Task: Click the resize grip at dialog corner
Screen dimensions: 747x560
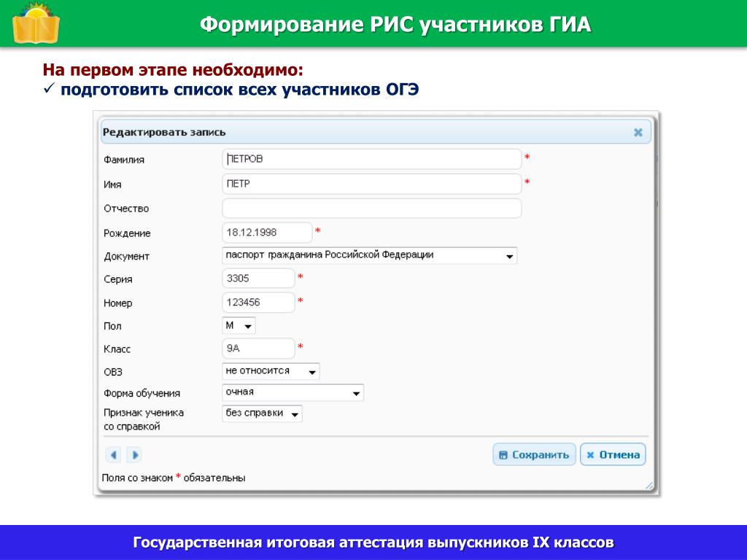Action: (649, 485)
